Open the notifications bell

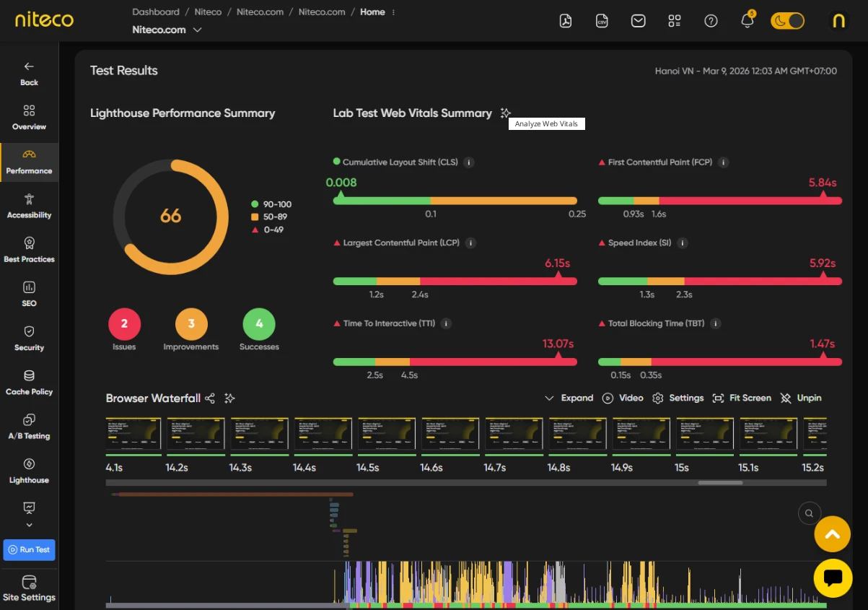[x=748, y=21]
